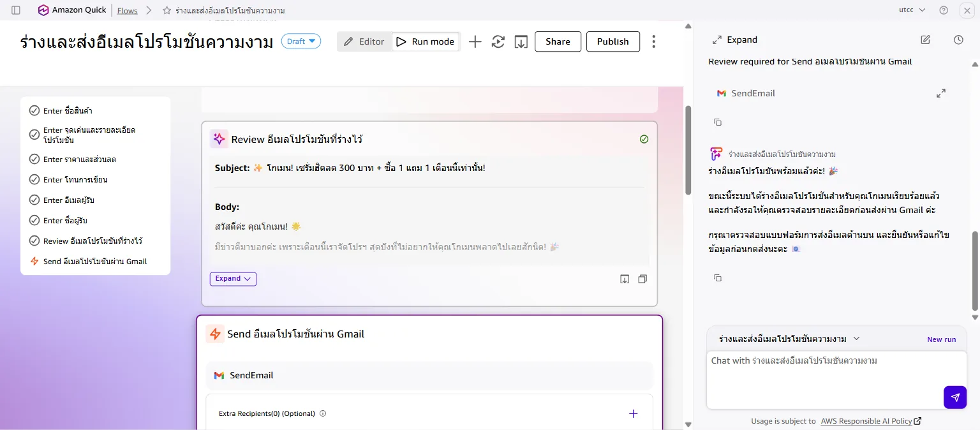This screenshot has height=430, width=980.
Task: Enlarge the SendEmail item in the chat panel
Action: click(x=941, y=93)
